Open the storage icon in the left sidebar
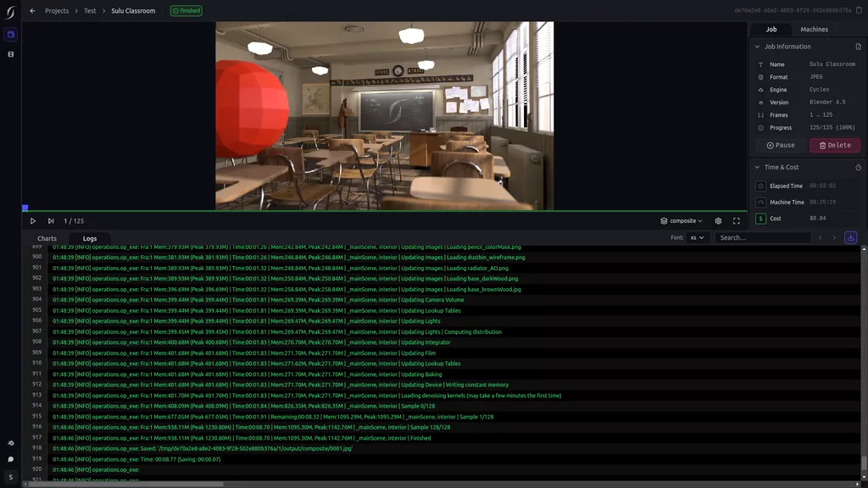868x488 pixels. [11, 54]
